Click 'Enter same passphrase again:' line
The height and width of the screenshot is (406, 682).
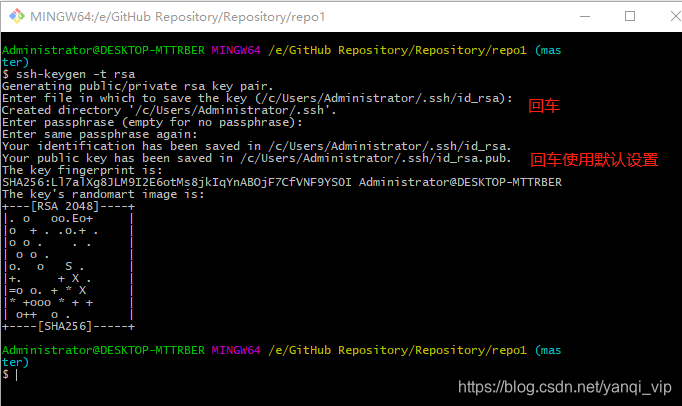click(100, 134)
